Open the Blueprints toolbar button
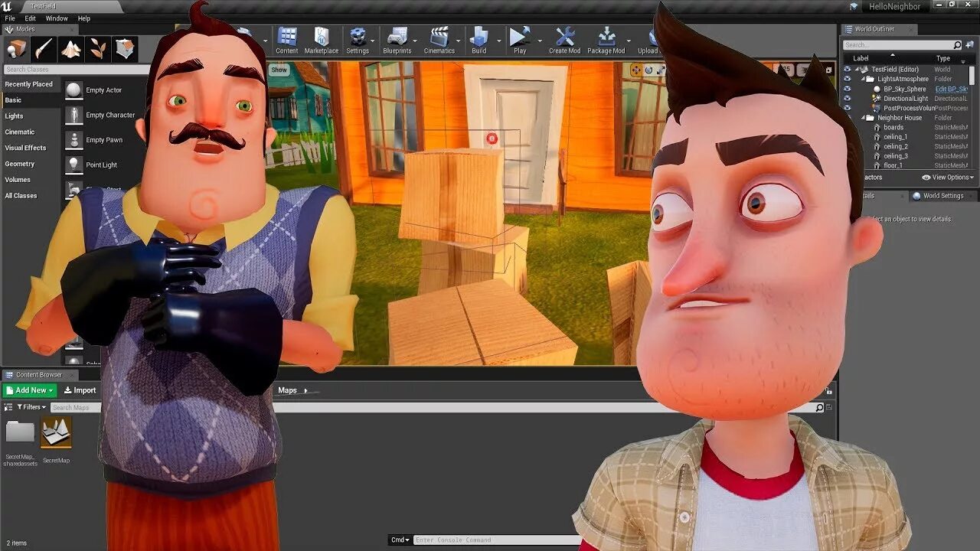This screenshot has width=980, height=551. click(397, 41)
